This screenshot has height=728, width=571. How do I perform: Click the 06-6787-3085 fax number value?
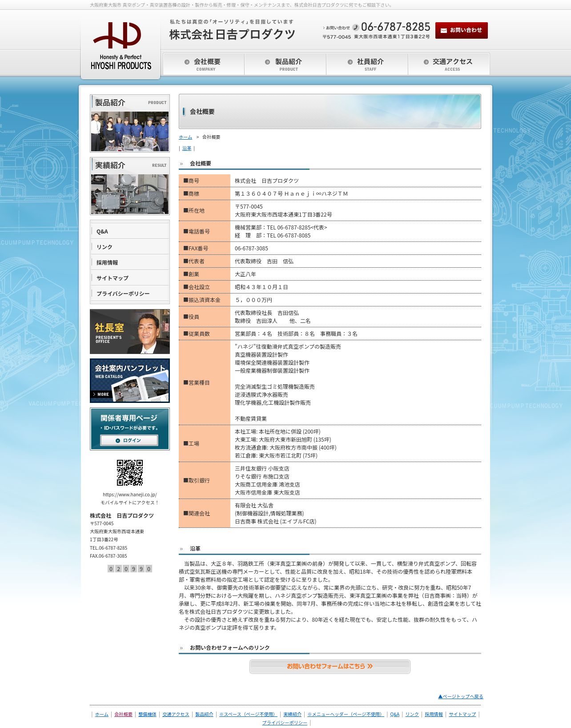point(251,249)
